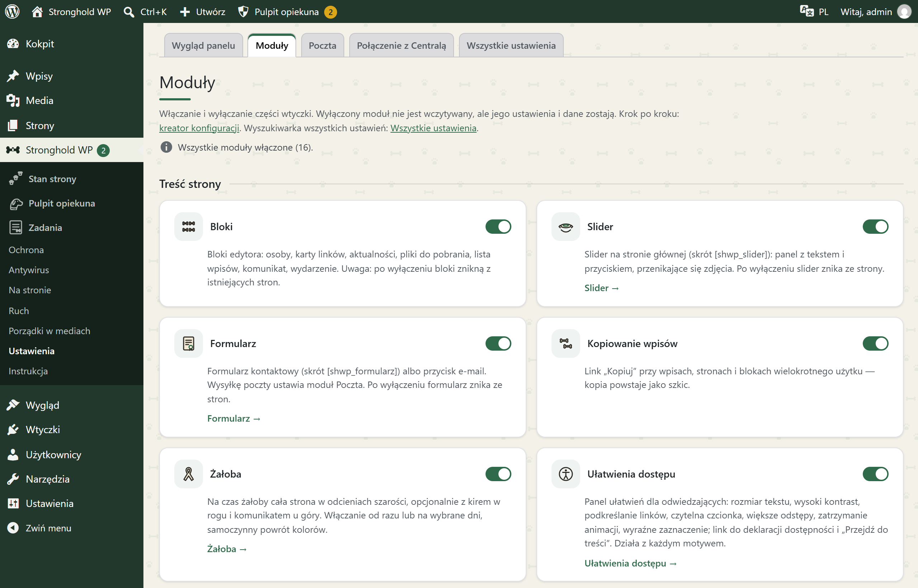Image resolution: width=918 pixels, height=588 pixels.
Task: Click the Ułatwienia dostępu accessibility icon
Action: [566, 474]
